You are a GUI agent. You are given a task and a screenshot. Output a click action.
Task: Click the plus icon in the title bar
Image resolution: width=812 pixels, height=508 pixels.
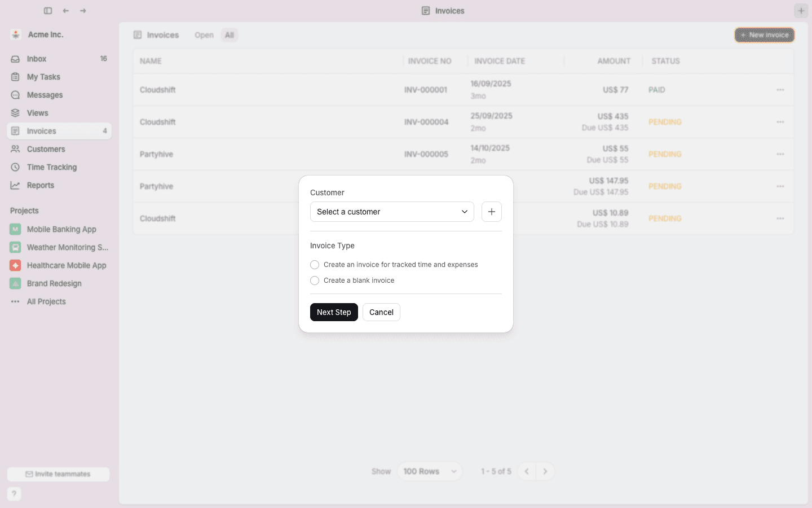pyautogui.click(x=801, y=11)
